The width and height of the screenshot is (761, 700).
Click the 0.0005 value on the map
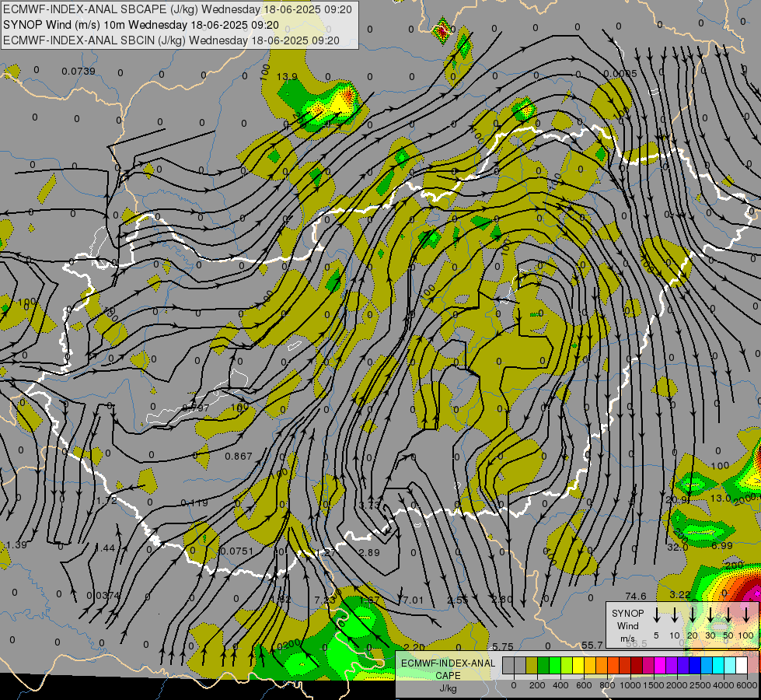pos(620,74)
